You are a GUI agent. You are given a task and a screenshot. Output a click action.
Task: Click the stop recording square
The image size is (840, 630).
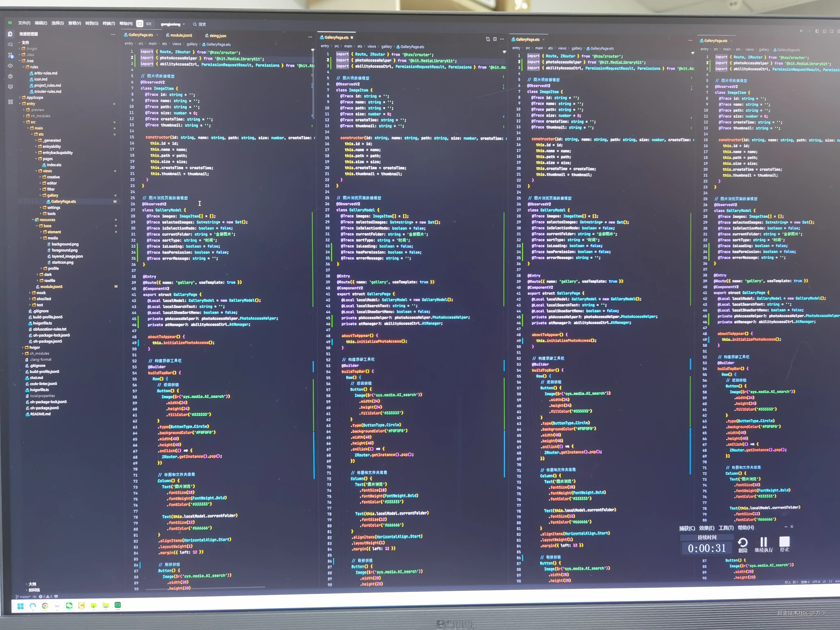point(784,542)
